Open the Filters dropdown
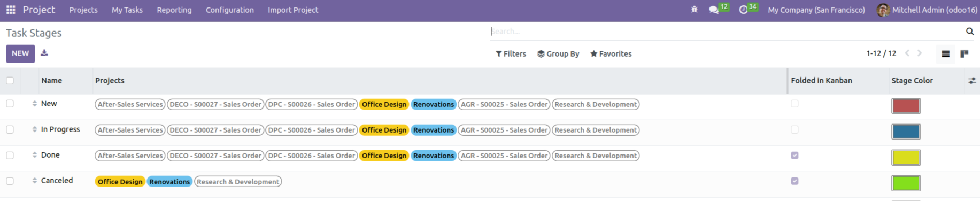 point(511,54)
